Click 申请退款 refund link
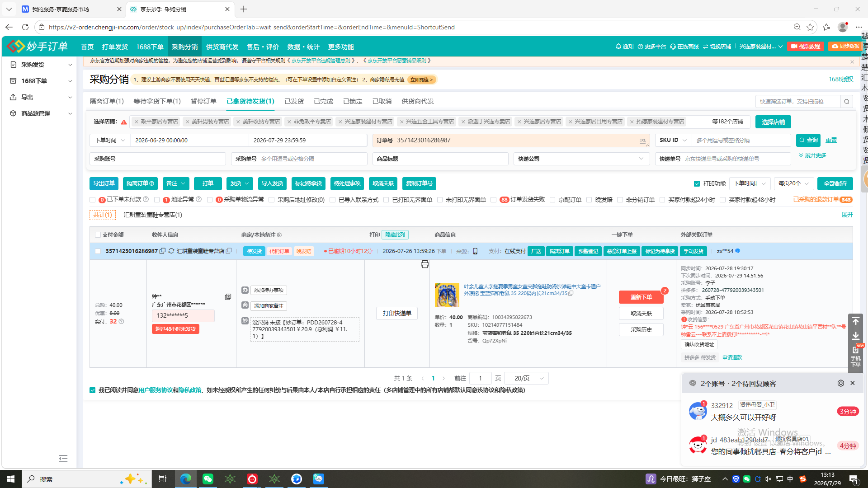 click(x=732, y=357)
